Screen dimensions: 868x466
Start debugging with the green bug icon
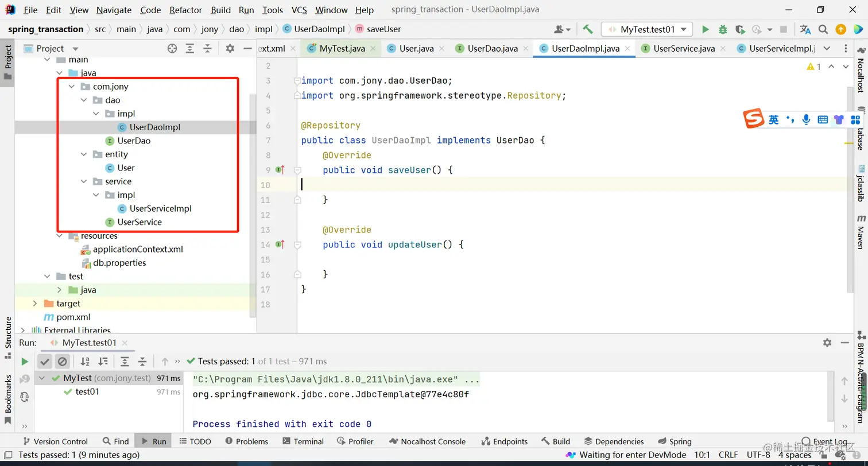tap(723, 29)
